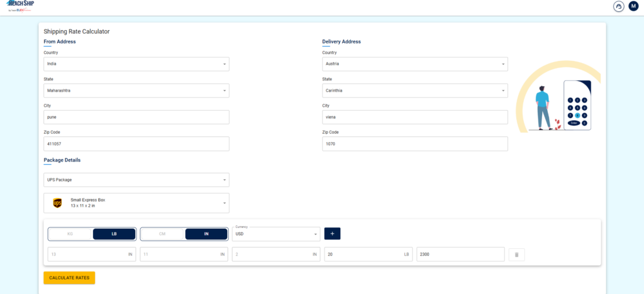
Task: Click the ReachShip logo
Action: click(x=21, y=6)
